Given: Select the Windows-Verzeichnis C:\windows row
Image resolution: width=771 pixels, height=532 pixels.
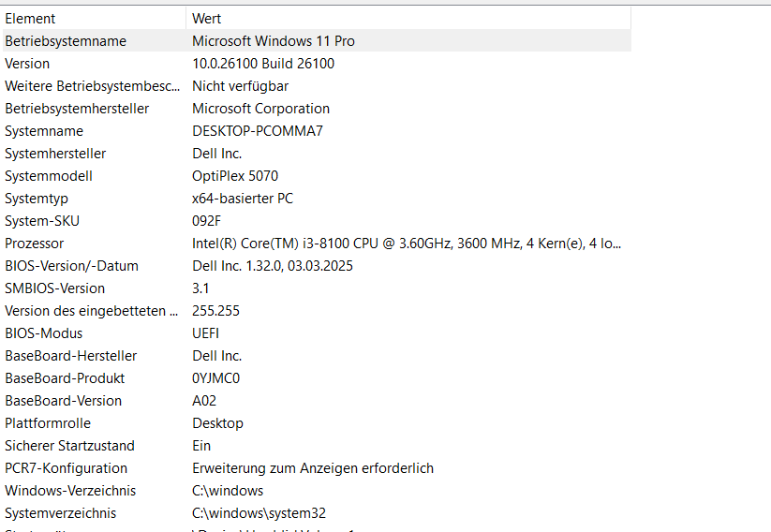Looking at the screenshot, I should [x=70, y=491].
